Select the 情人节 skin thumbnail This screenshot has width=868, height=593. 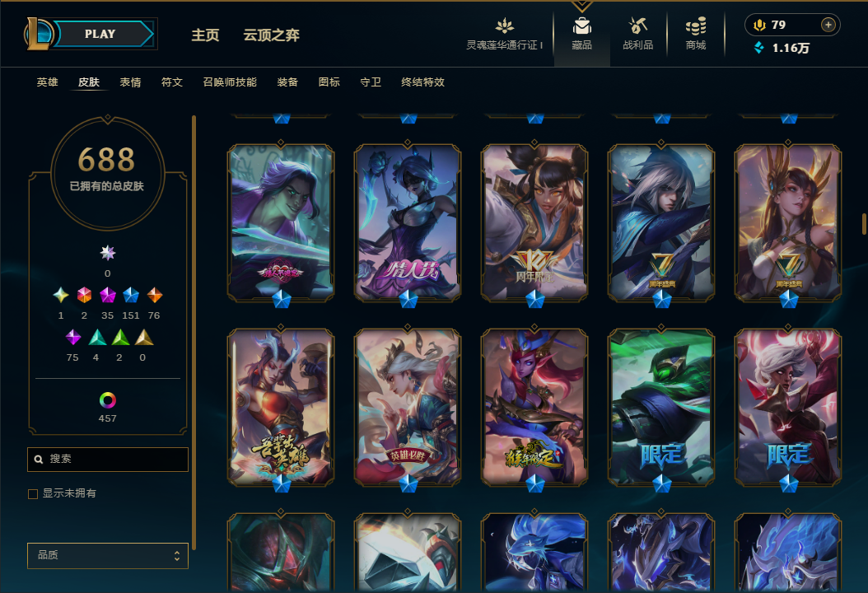pos(408,222)
